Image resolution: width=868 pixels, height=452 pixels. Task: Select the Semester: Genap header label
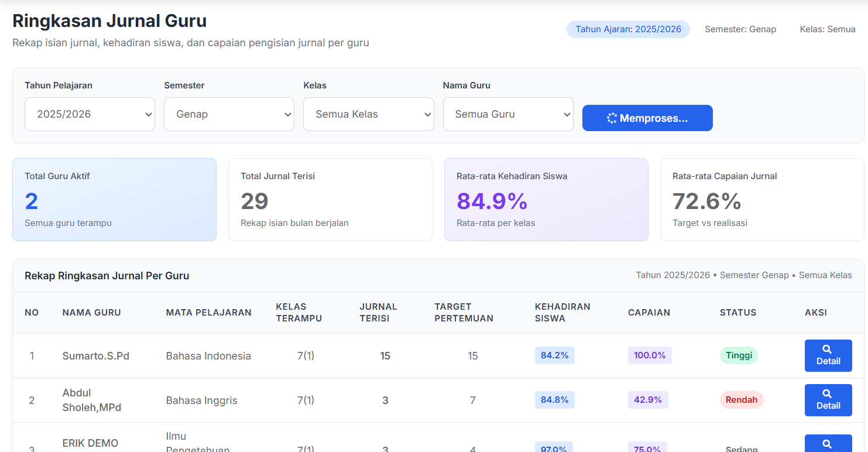coord(740,29)
